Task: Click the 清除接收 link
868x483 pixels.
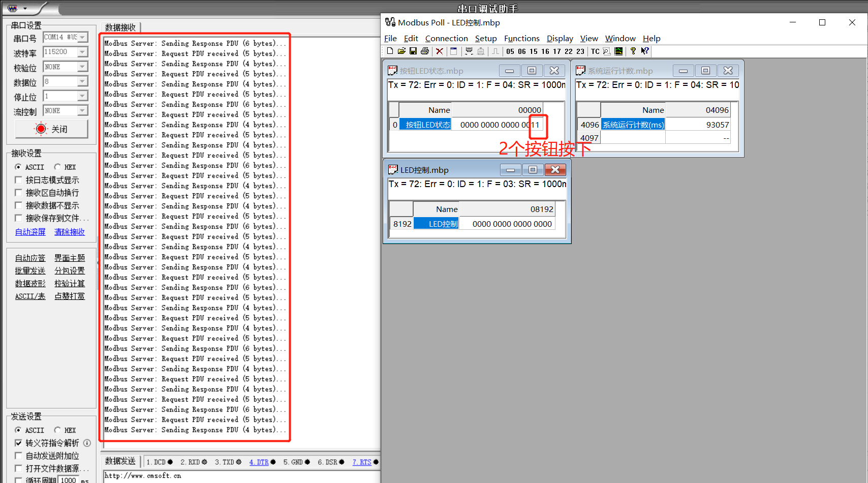Action: 70,232
